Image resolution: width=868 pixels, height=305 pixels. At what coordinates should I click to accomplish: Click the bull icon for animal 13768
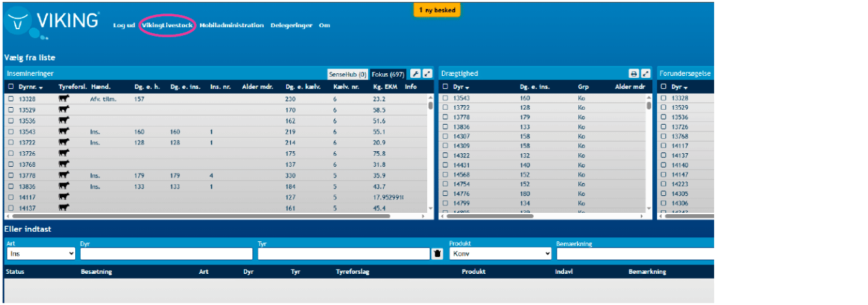click(x=64, y=164)
